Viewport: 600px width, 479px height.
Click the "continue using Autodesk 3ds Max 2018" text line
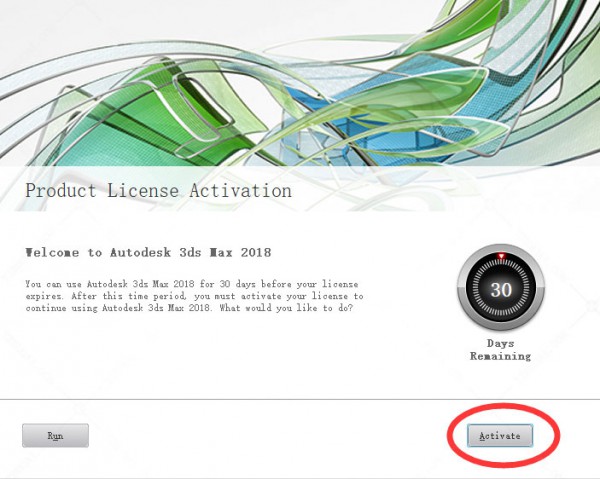118,308
